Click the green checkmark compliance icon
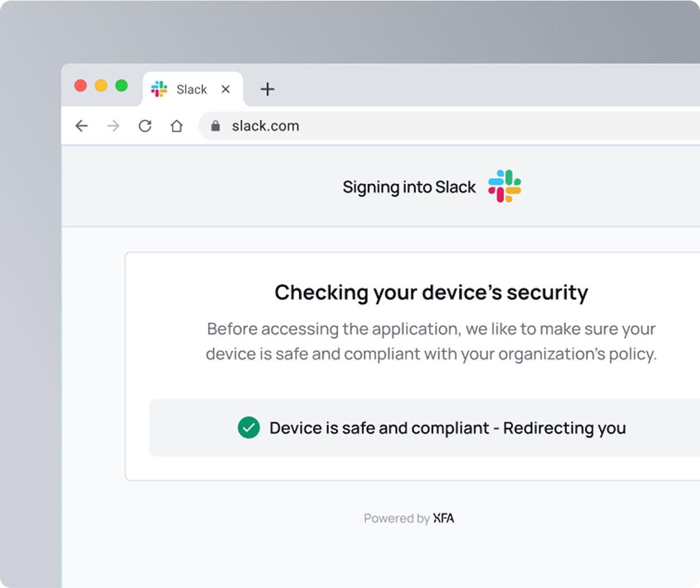Screen dimensions: 700x588 [x=249, y=428]
